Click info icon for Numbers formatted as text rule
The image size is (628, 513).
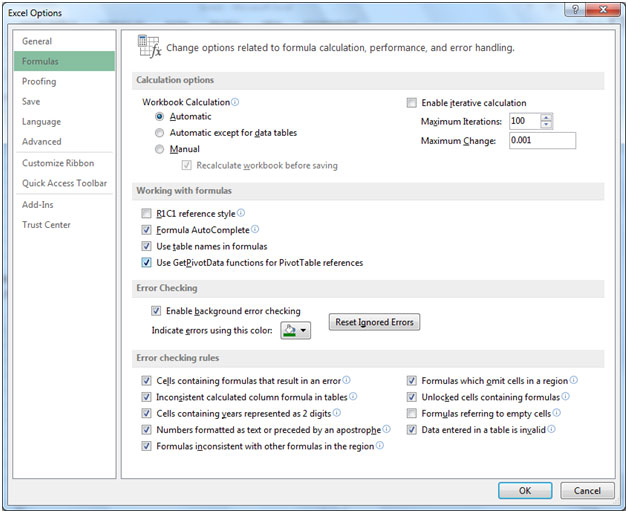click(386, 429)
